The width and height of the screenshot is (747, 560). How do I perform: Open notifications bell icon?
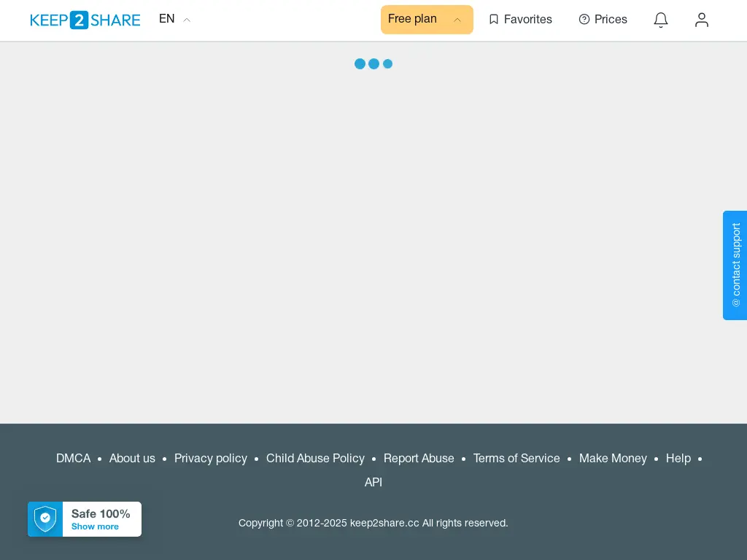point(661,20)
